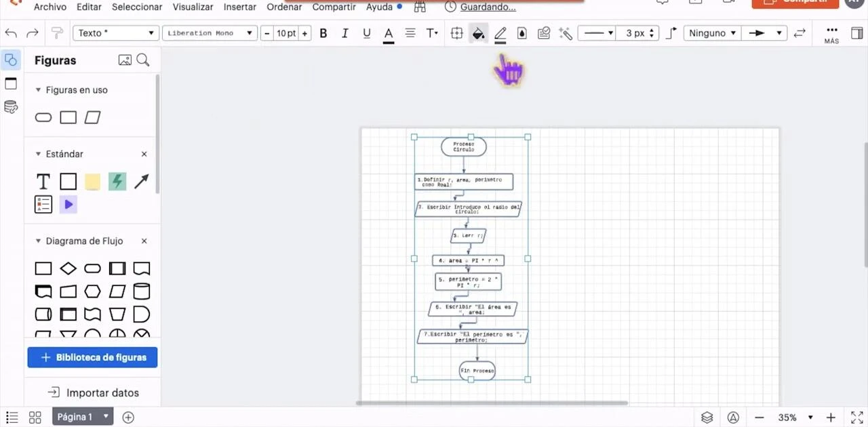Toggle the page grid view icon

click(x=35, y=418)
